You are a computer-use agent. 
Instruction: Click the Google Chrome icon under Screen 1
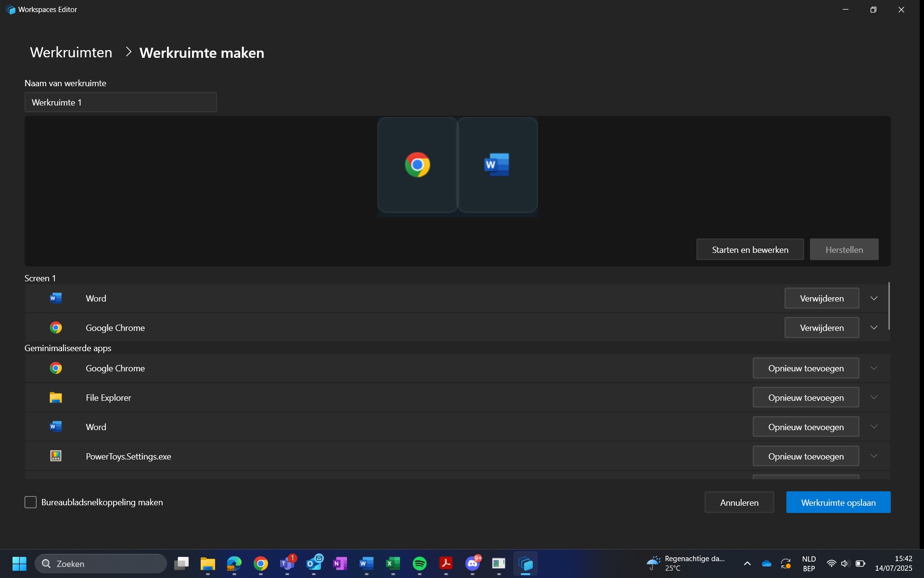(x=56, y=328)
